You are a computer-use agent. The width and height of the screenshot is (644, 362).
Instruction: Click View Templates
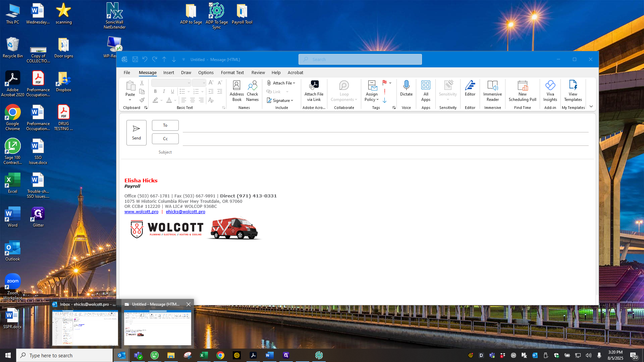pos(573,91)
